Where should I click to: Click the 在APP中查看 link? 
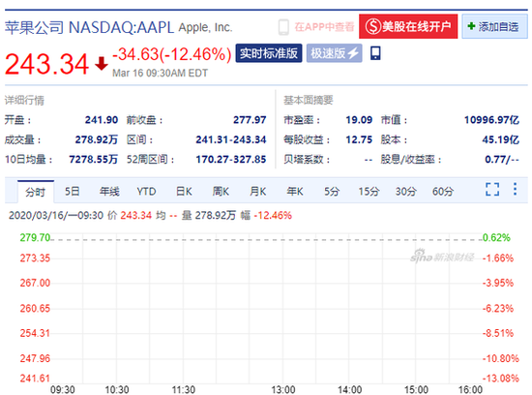click(324, 27)
